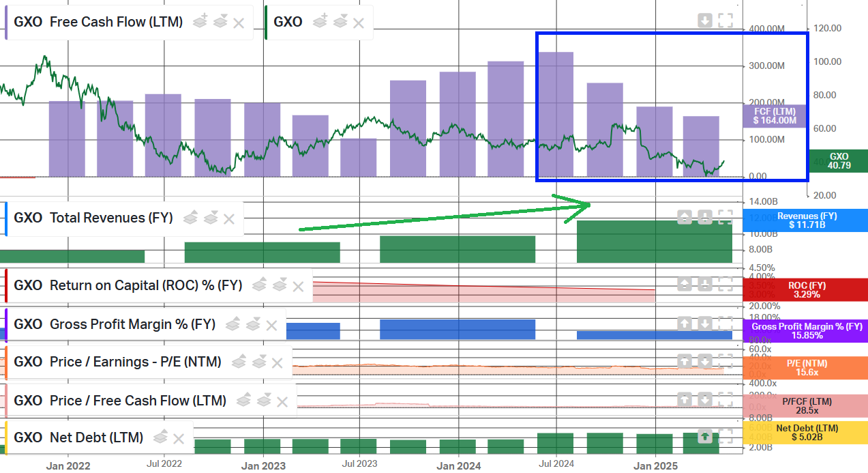Click the 'FCF (LTM) $ 164.00M' axis tag
Screen dimensions: 868x473
click(775, 115)
